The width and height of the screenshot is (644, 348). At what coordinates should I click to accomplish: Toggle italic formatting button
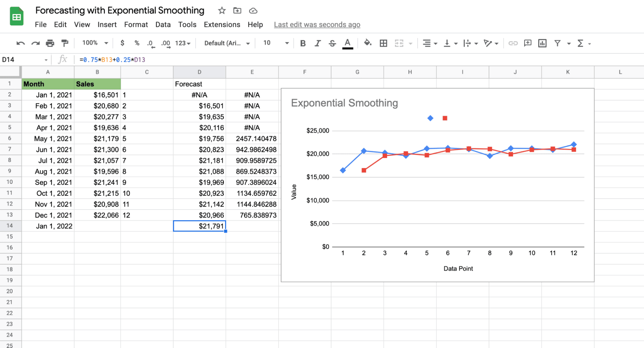tap(318, 43)
